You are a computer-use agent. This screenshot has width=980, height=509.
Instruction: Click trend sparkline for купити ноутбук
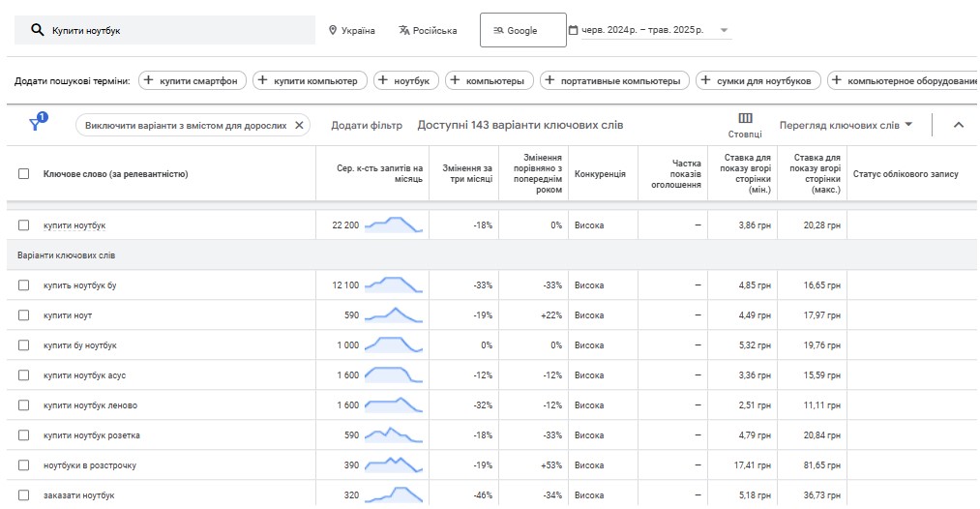(x=393, y=225)
